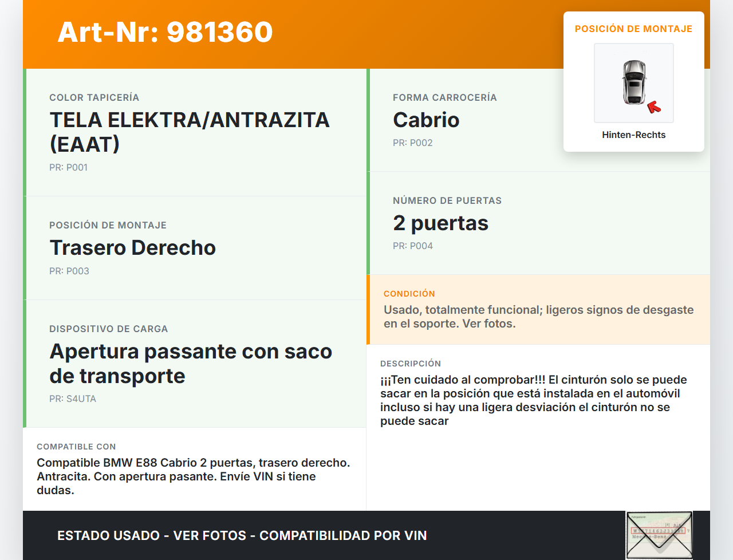The image size is (733, 560).
Task: Click the CONDICIÓN text about used state
Action: coord(538,317)
